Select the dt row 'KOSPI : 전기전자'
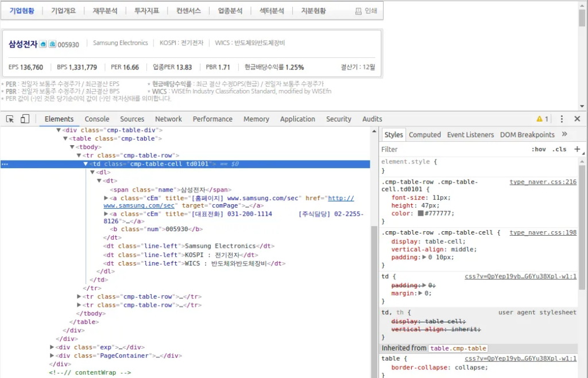The height and width of the screenshot is (378, 588). (x=181, y=255)
